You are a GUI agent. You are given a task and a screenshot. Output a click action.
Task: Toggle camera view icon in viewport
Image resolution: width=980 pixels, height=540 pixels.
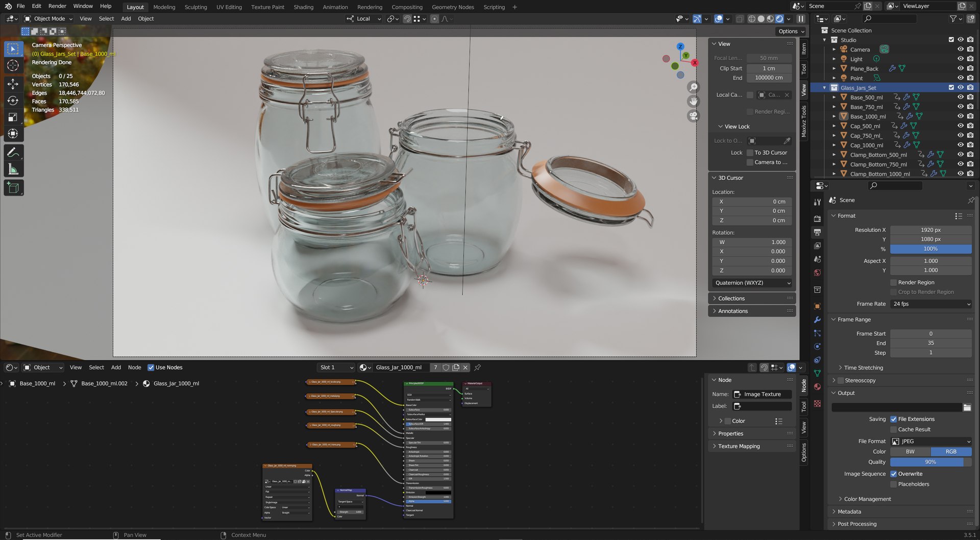tap(693, 116)
